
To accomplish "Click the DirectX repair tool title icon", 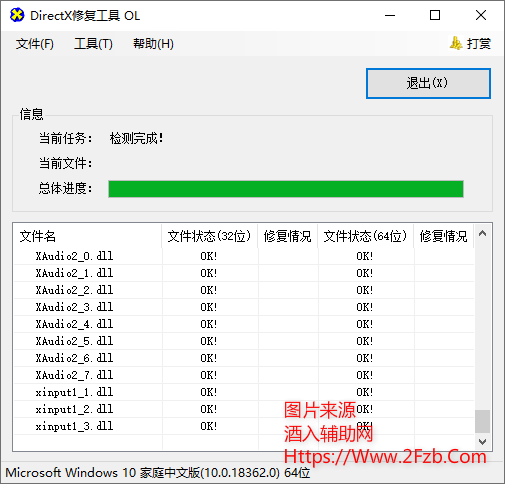I will coord(17,15).
